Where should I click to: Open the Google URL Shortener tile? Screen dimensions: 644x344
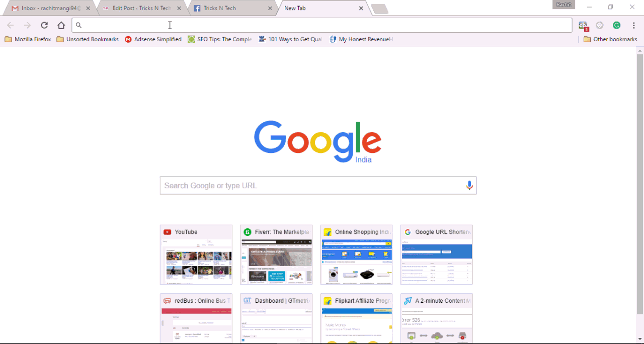pyautogui.click(x=437, y=254)
